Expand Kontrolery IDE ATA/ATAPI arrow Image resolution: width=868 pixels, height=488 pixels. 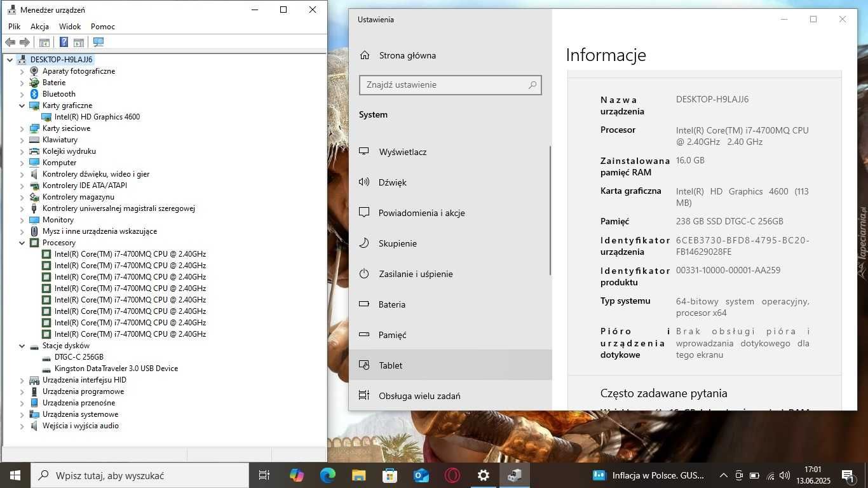point(22,186)
